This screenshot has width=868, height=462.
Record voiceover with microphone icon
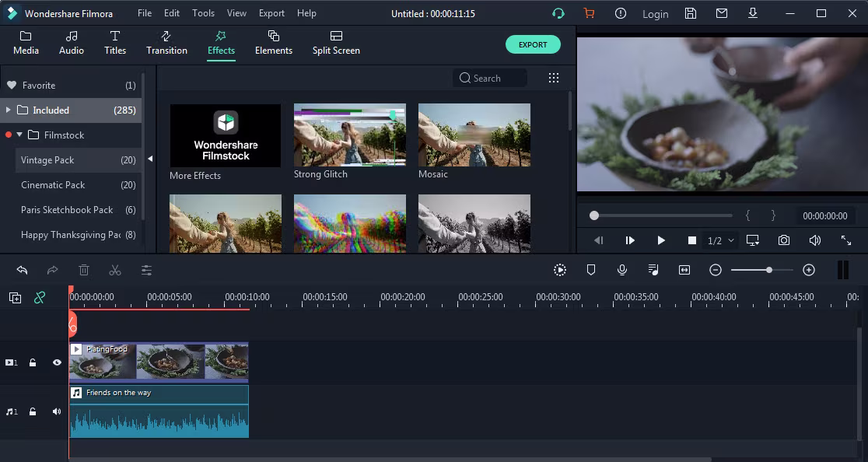click(622, 270)
